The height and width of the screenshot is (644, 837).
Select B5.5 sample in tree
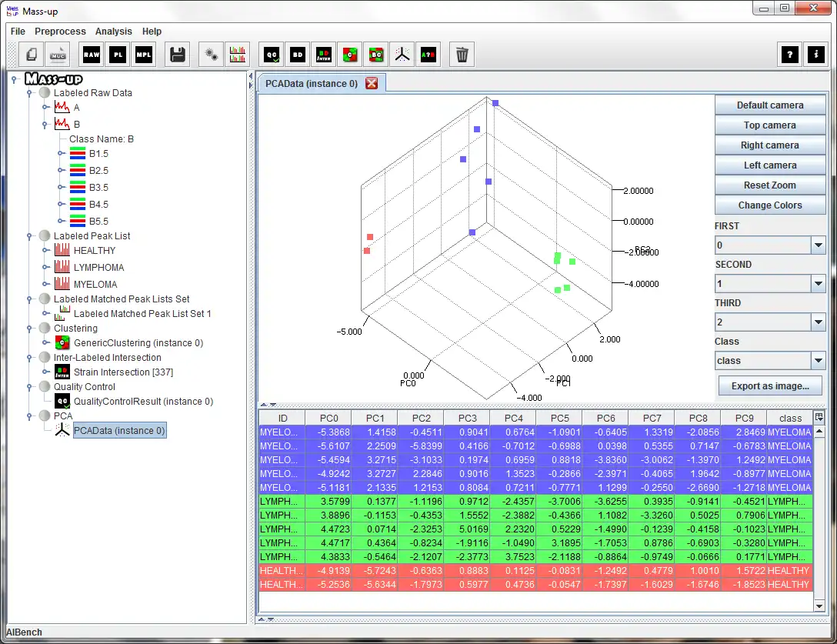click(98, 221)
